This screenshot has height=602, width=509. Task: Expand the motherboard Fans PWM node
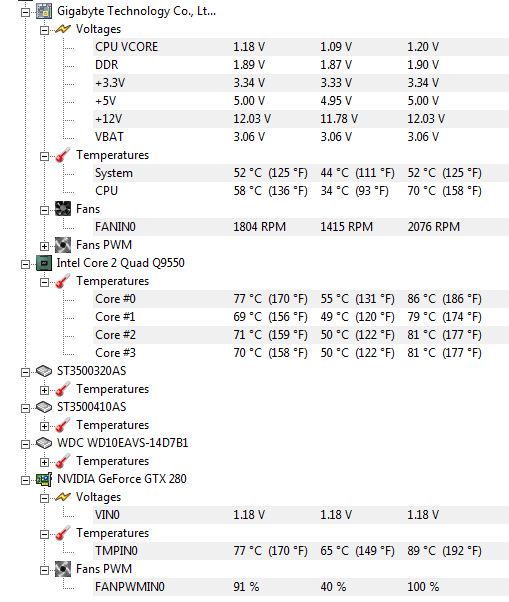[x=45, y=246]
